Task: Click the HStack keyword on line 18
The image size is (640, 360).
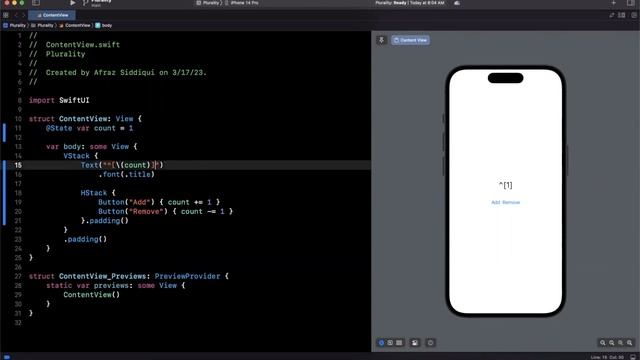Action: pyautogui.click(x=93, y=193)
